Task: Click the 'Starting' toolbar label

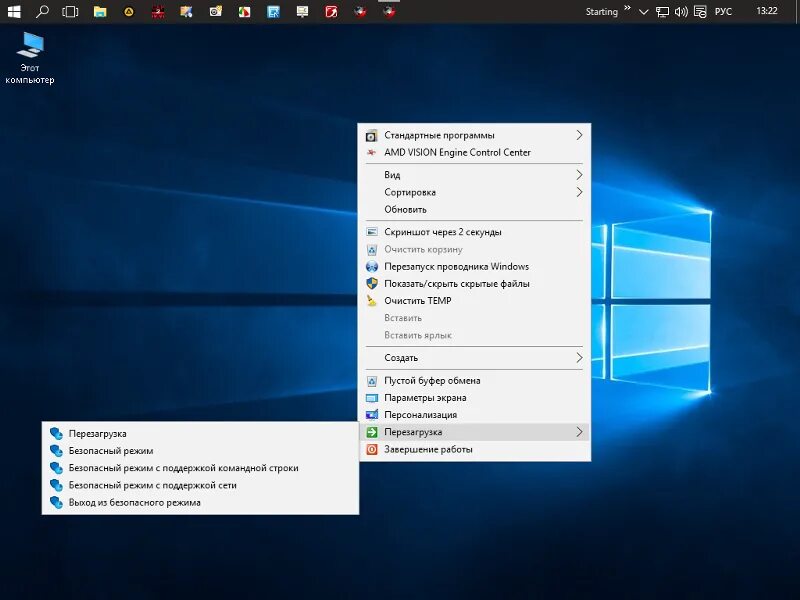Action: [602, 12]
